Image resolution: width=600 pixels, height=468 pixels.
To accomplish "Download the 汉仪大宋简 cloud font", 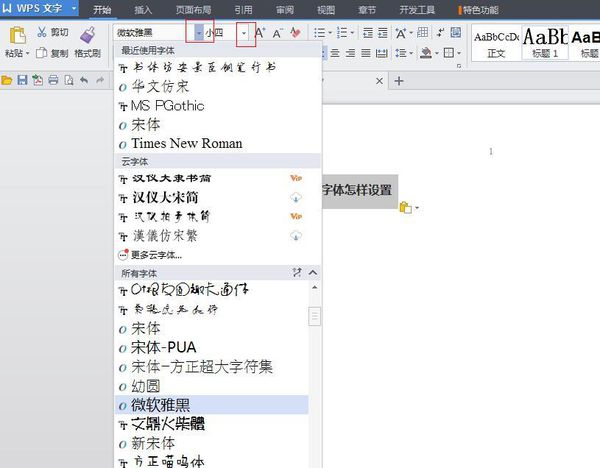I will (295, 197).
